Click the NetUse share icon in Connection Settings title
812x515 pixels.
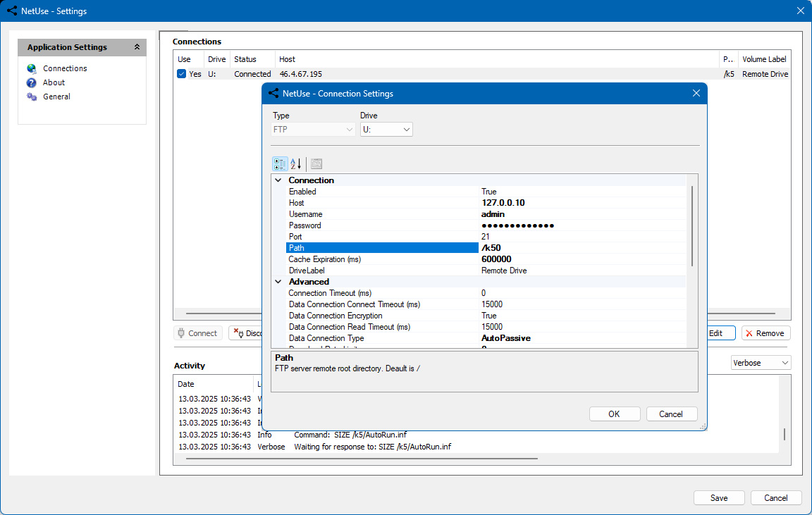[273, 93]
